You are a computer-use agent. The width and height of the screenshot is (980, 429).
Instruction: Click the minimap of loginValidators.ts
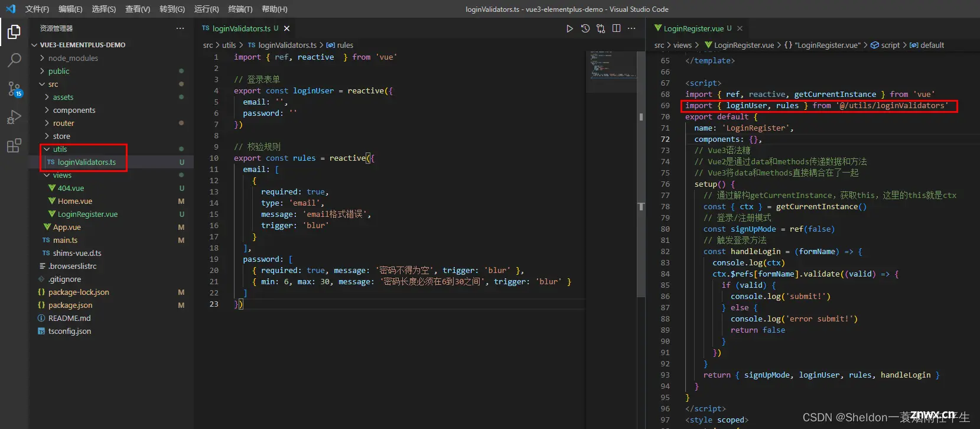click(x=612, y=71)
